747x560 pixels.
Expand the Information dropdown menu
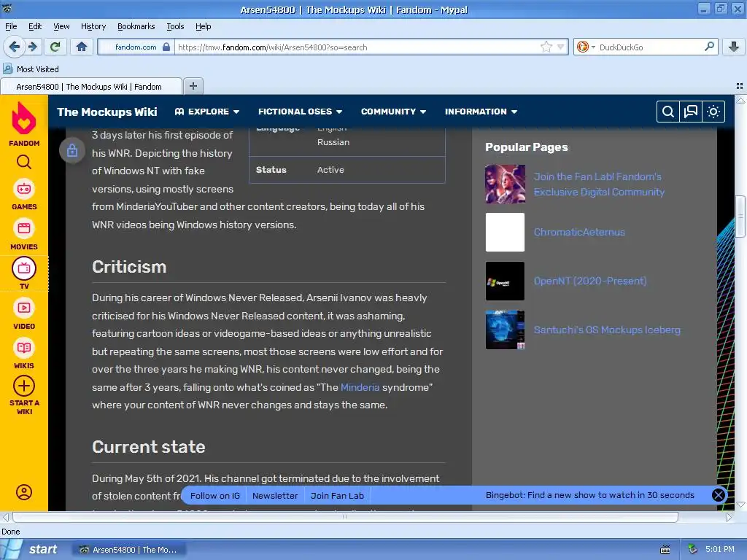click(x=481, y=112)
